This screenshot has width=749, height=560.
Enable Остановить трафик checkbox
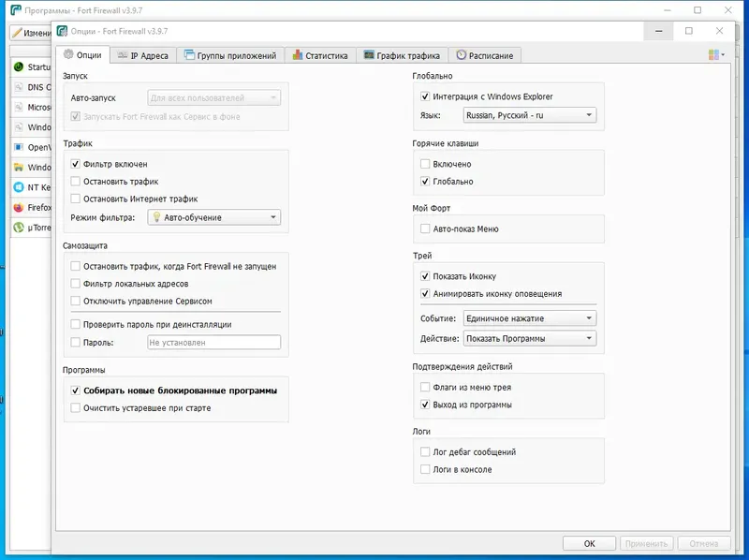75,181
